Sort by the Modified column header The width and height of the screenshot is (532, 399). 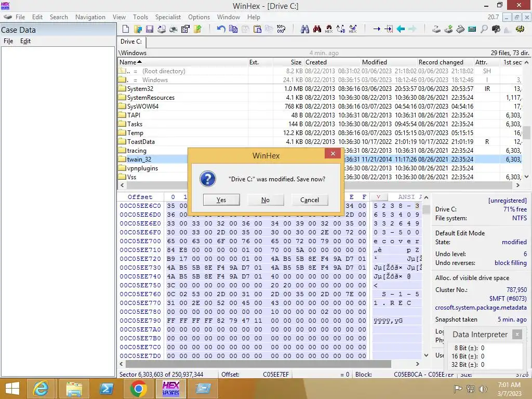click(x=389, y=62)
